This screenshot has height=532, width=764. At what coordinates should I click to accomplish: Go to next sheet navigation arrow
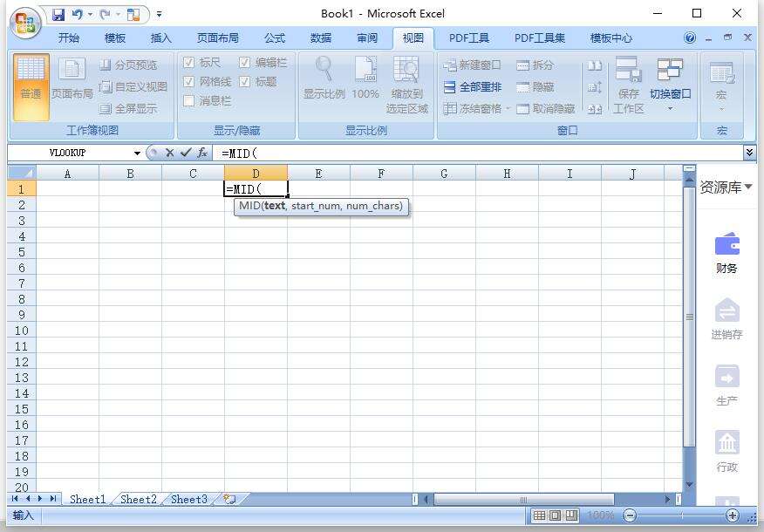40,498
